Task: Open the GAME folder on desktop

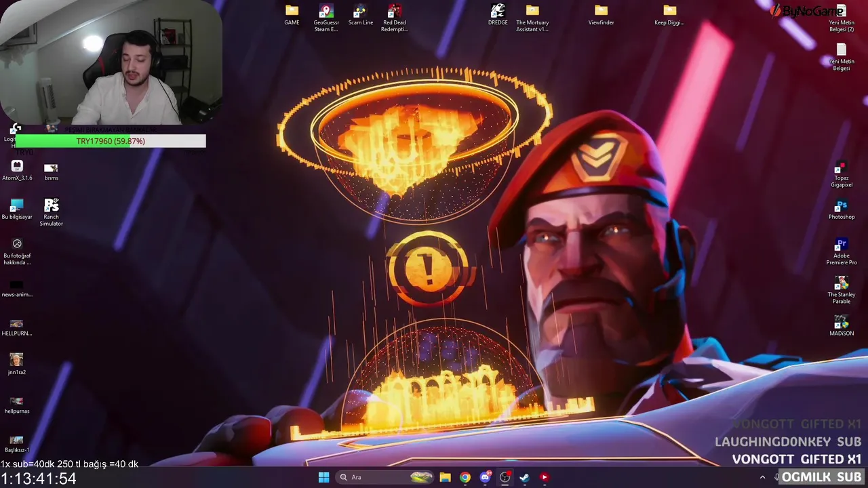Action: pyautogui.click(x=292, y=15)
